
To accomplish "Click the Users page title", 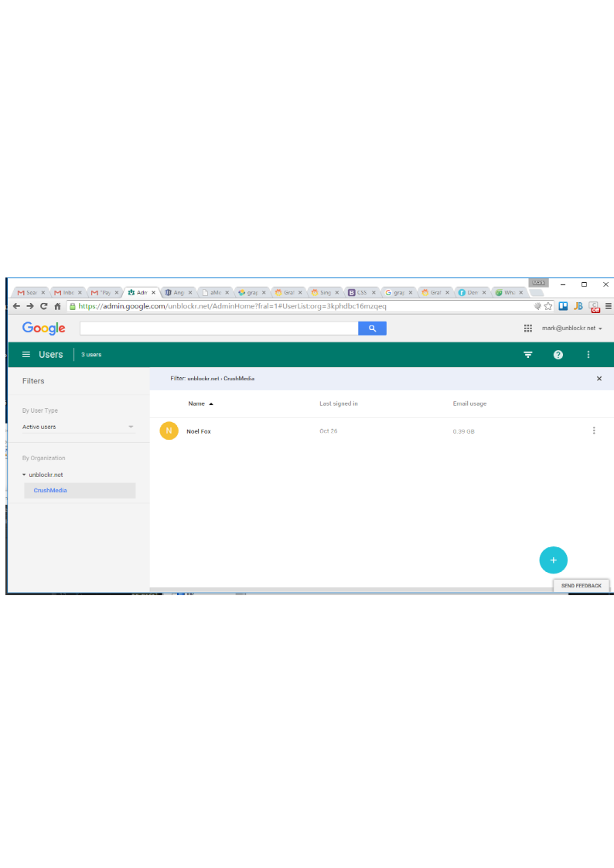I will 51,355.
